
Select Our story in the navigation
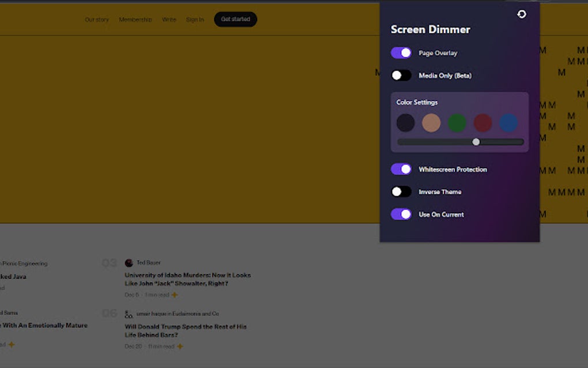click(96, 19)
